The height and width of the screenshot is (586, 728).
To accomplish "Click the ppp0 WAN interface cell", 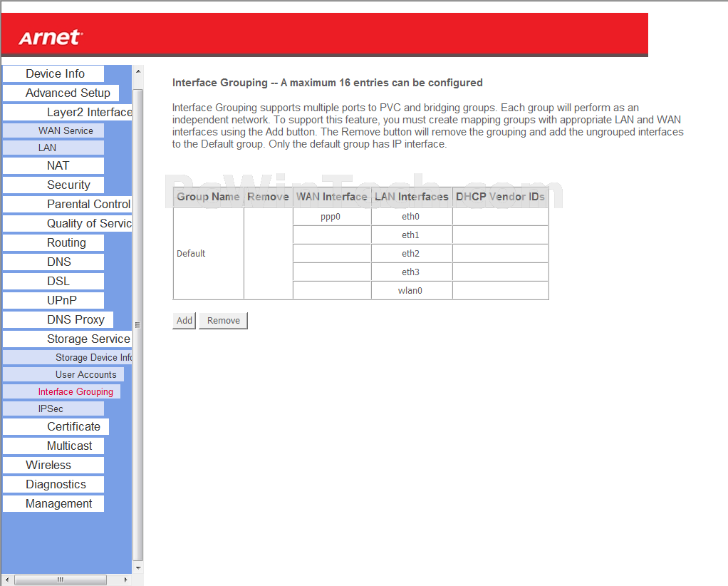I will (x=331, y=217).
